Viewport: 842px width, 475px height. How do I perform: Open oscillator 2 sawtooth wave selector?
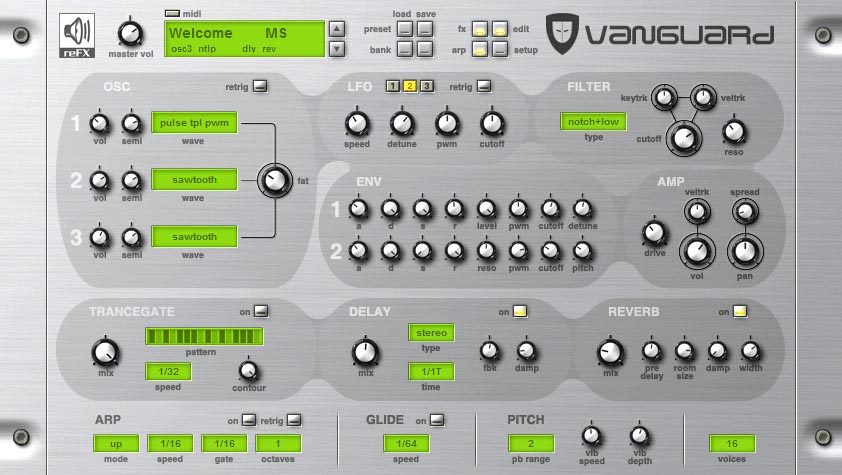[x=194, y=179]
